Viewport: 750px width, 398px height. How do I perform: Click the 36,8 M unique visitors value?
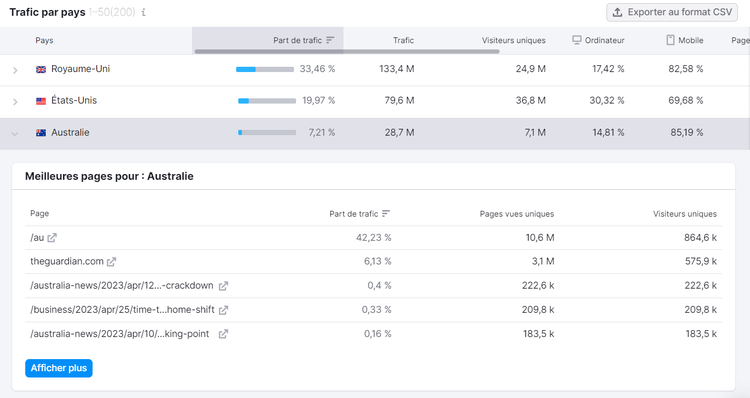pyautogui.click(x=530, y=100)
